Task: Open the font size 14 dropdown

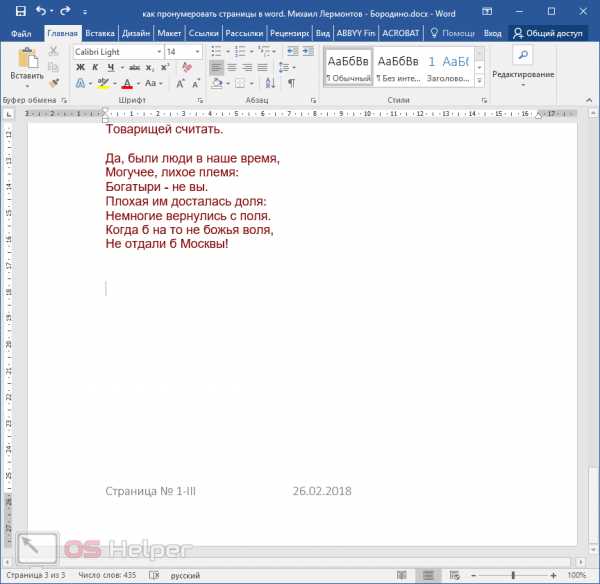Action: click(197, 52)
